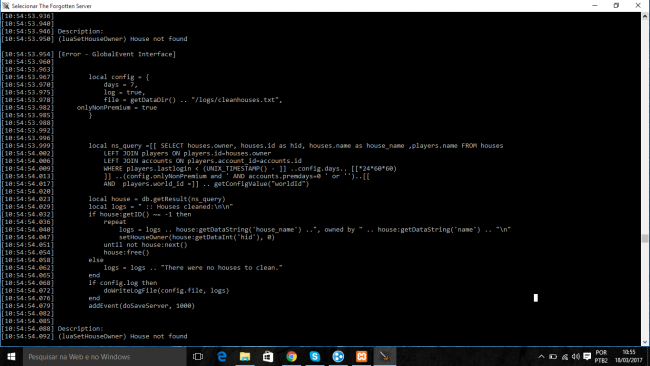Switch the input language from POR PTB2
650x366 pixels.
click(601, 356)
